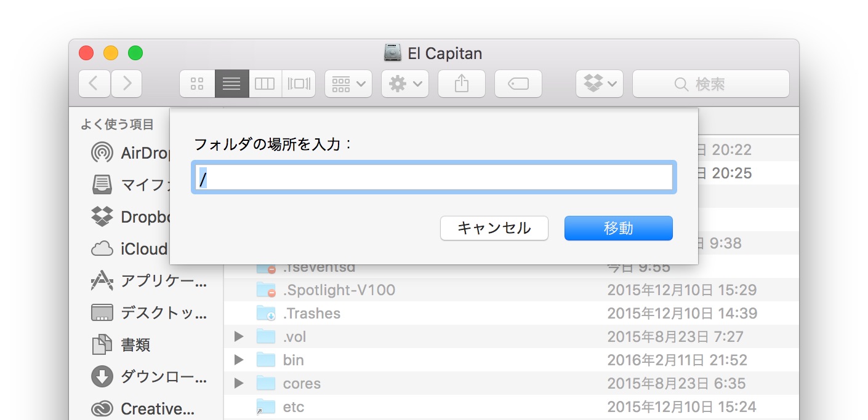Switch to column view

(x=265, y=84)
